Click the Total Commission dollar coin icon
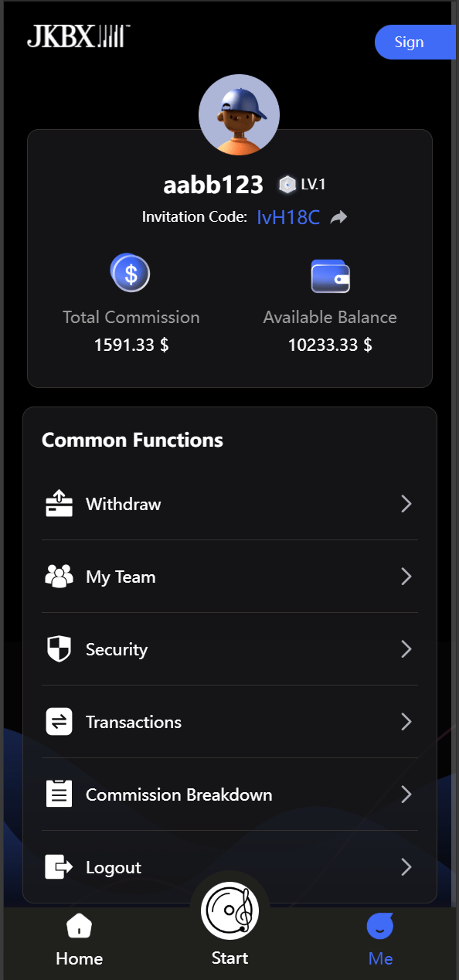This screenshot has width=459, height=980. [x=130, y=273]
